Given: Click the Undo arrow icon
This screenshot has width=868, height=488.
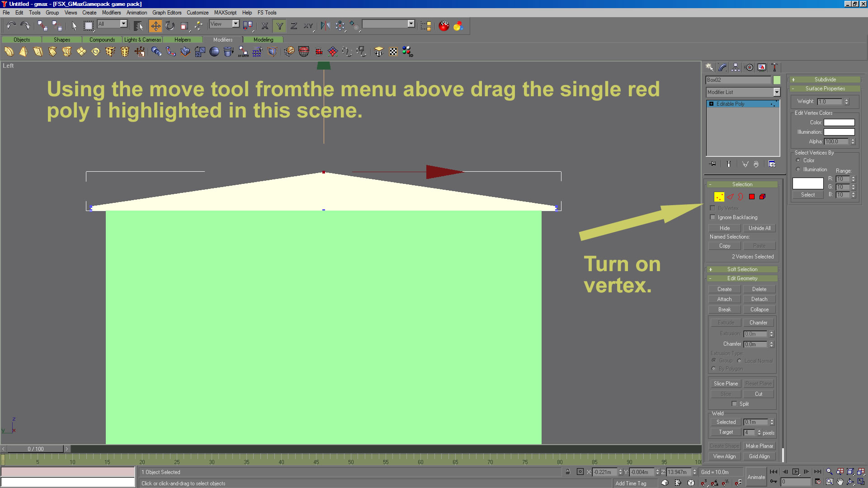Looking at the screenshot, I should 11,26.
